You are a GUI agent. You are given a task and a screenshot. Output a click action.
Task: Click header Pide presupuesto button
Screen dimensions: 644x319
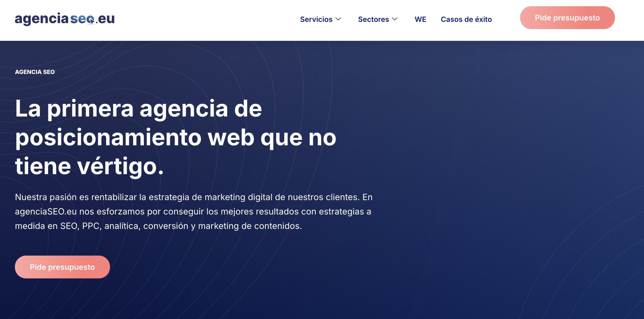click(x=567, y=18)
